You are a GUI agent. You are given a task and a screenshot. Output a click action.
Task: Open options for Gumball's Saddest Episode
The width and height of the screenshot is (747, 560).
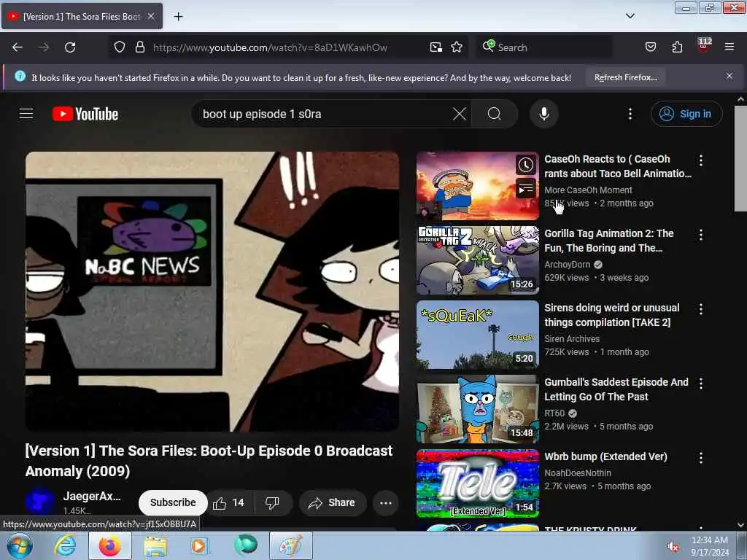pyautogui.click(x=701, y=384)
